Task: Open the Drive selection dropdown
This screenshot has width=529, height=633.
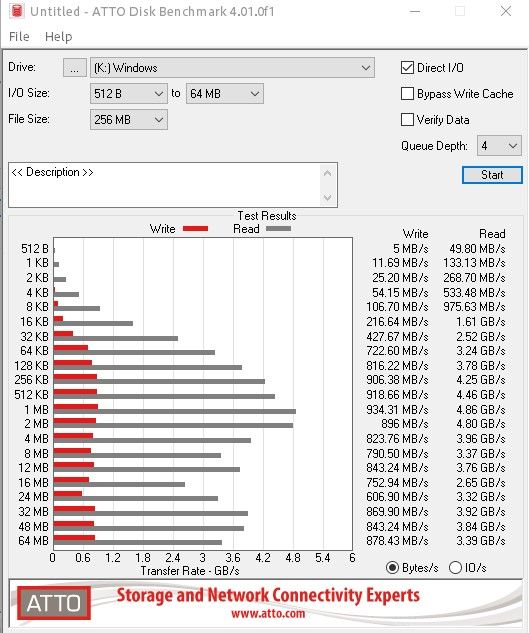Action: pos(232,68)
